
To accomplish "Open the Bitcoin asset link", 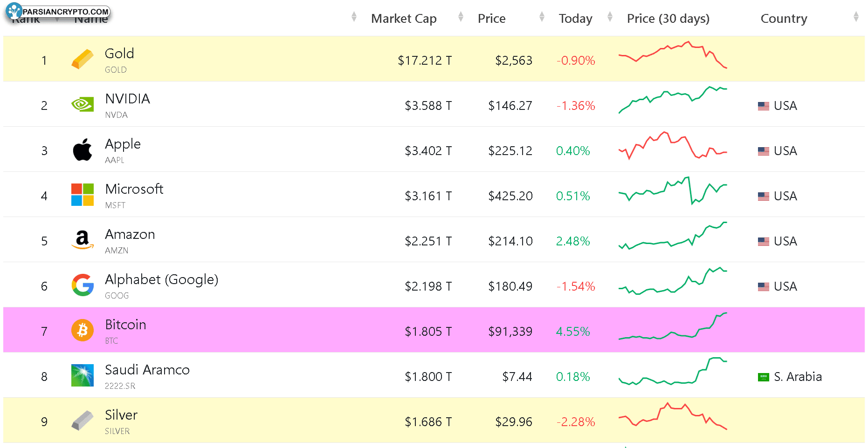I will pos(126,325).
